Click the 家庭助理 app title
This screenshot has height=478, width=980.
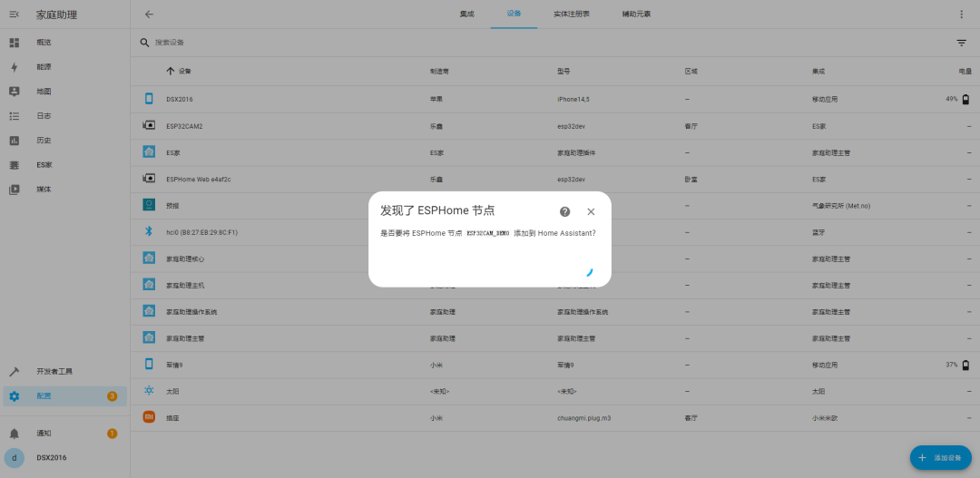tap(57, 15)
